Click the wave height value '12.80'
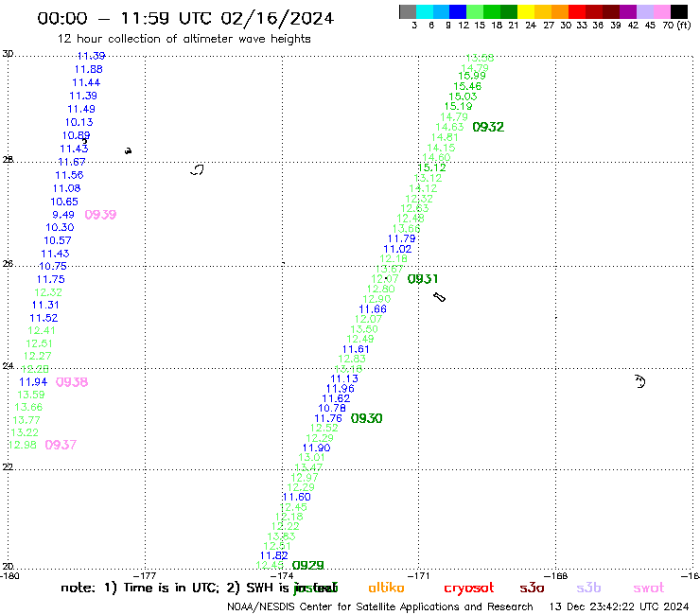The image size is (700, 615). tap(381, 289)
